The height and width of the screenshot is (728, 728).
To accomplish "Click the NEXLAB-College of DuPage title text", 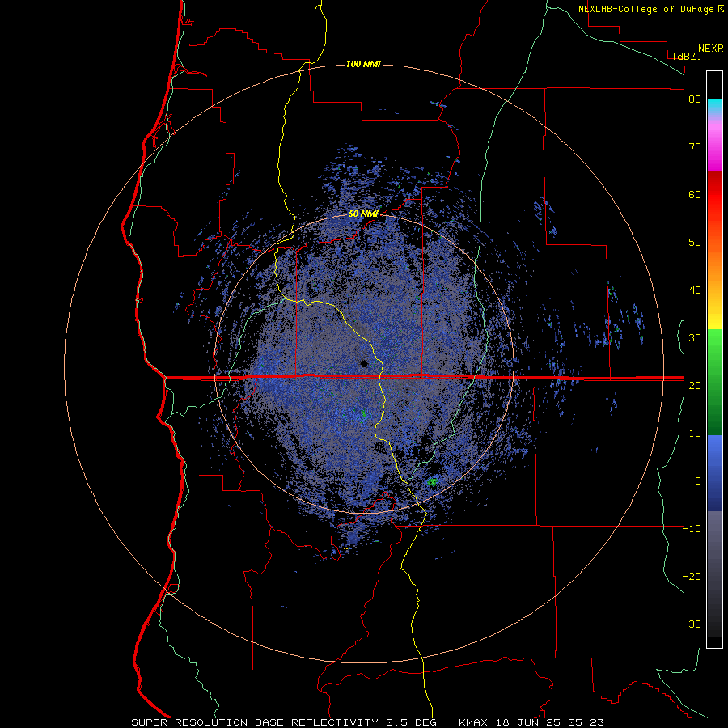I will (x=645, y=9).
